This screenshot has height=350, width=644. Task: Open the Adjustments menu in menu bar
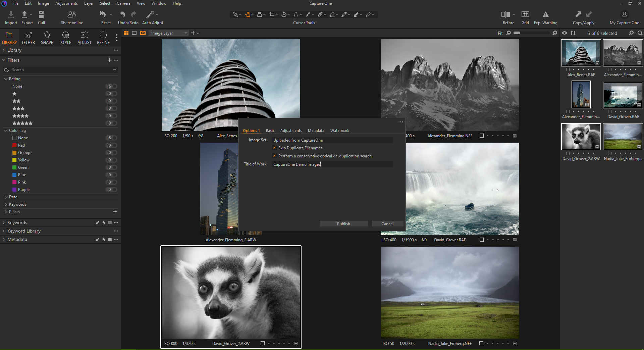pos(66,3)
